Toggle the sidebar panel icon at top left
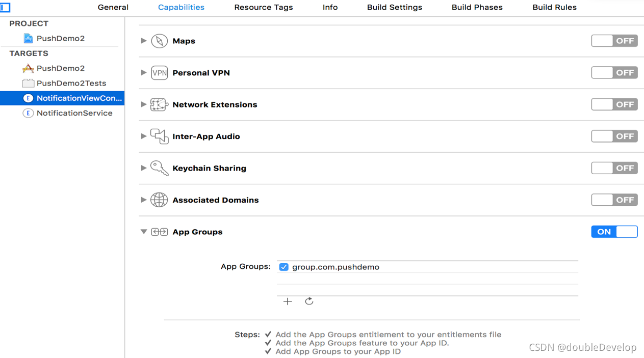This screenshot has height=358, width=644. pos(5,7)
